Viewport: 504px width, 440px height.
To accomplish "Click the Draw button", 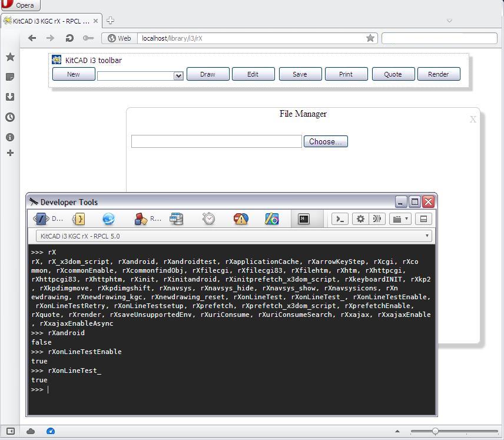I will click(x=208, y=74).
